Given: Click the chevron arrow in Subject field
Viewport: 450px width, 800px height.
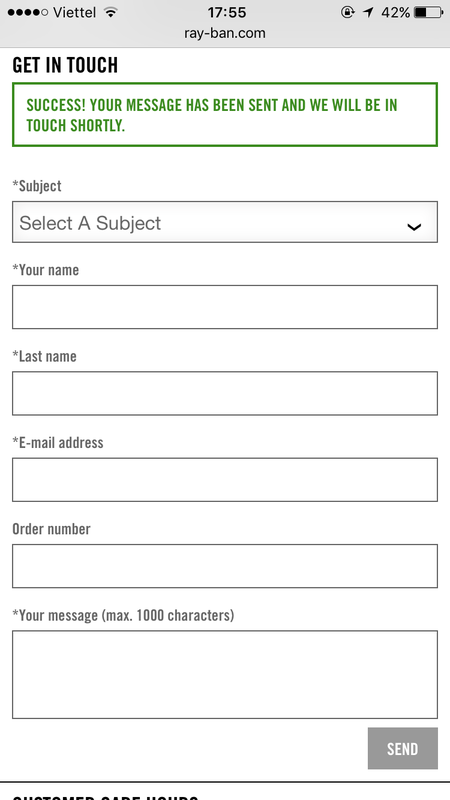Looking at the screenshot, I should coord(414,227).
